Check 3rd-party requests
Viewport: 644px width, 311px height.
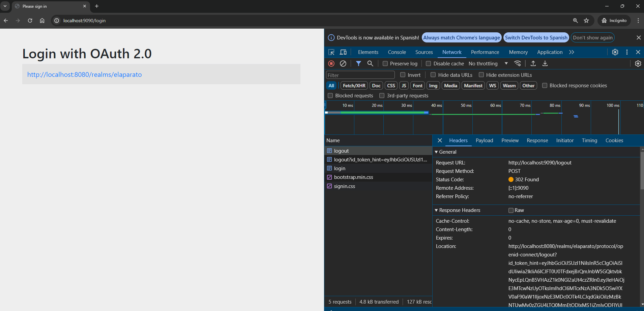pos(382,96)
